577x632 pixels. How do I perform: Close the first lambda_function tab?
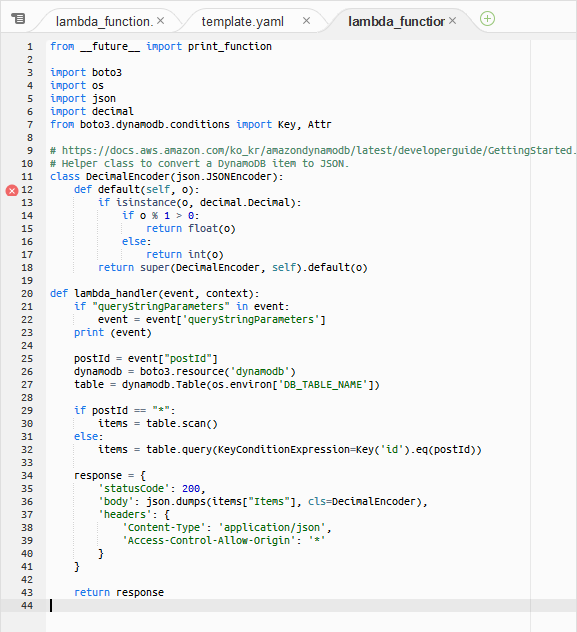pos(160,21)
